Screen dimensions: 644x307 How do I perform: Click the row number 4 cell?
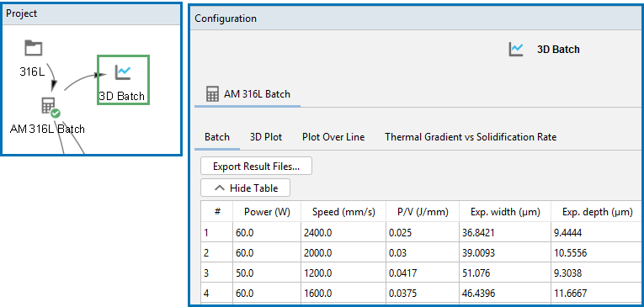[217, 293]
